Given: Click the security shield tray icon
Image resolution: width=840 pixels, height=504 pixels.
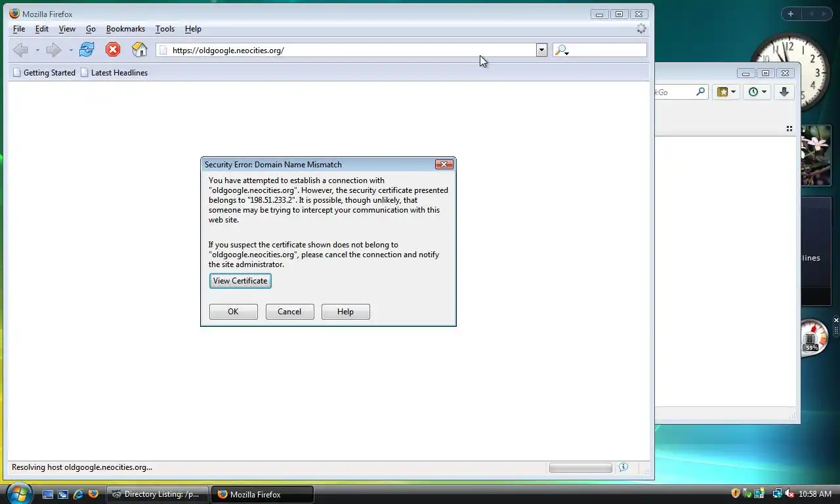Looking at the screenshot, I should click(736, 493).
